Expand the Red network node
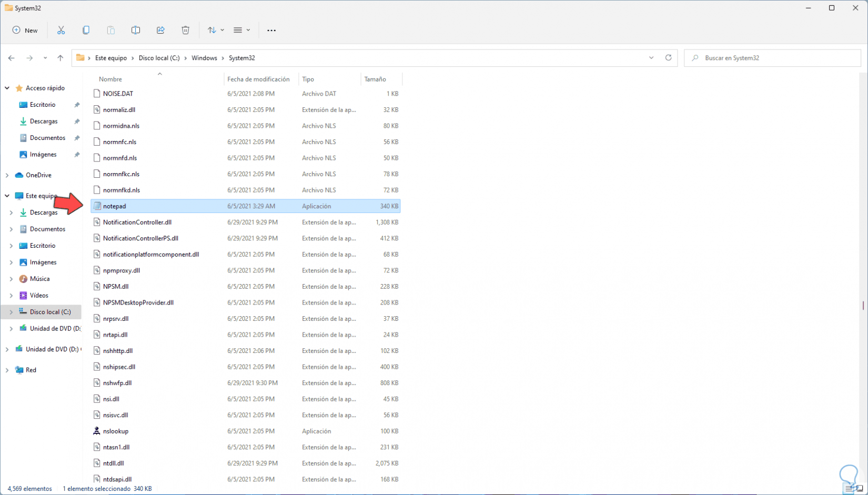Image resolution: width=868 pixels, height=495 pixels. pos(7,370)
